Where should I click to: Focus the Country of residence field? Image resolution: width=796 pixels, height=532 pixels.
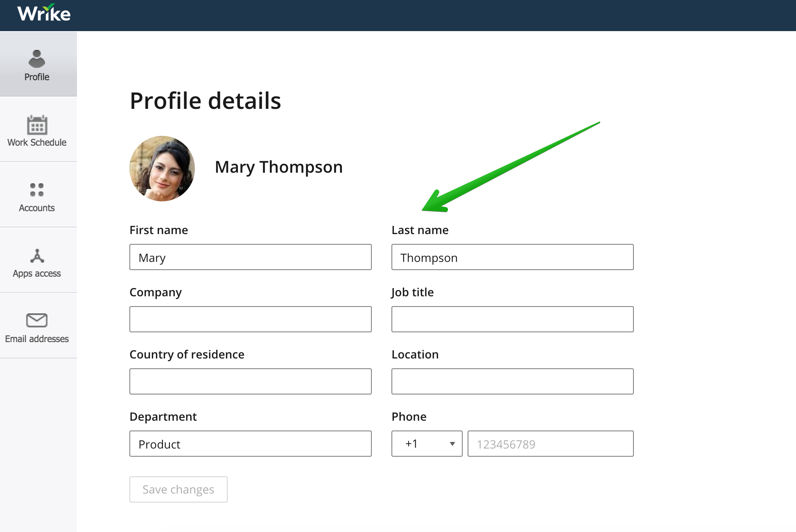[250, 381]
